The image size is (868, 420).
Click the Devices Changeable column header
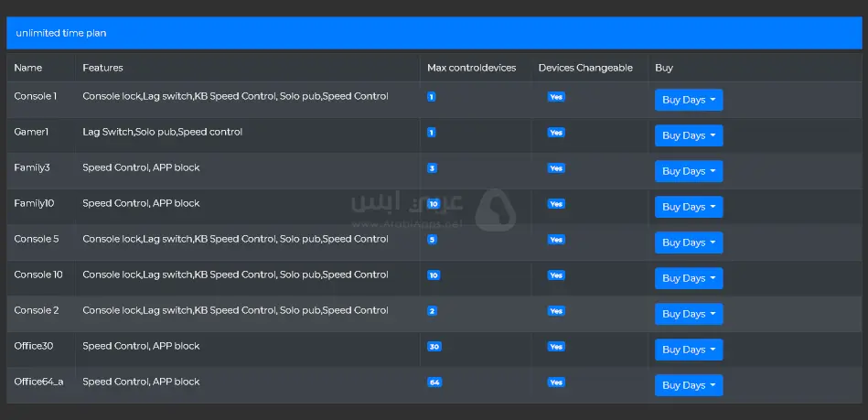pyautogui.click(x=585, y=68)
